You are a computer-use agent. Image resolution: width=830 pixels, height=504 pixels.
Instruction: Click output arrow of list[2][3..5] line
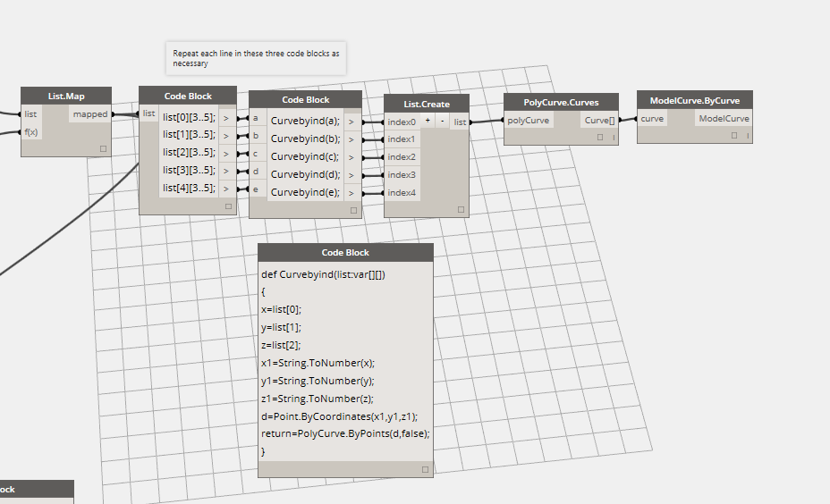tap(226, 154)
